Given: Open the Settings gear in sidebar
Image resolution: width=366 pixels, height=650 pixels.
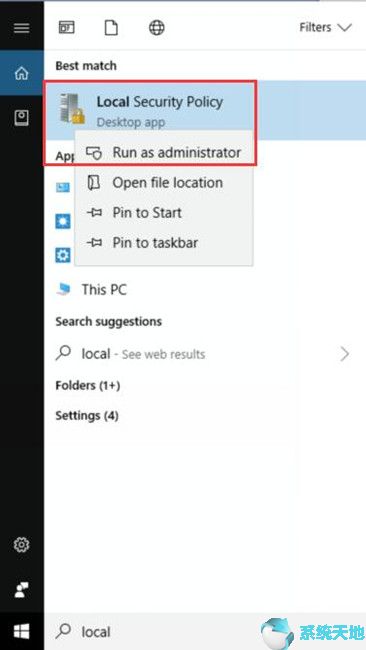Looking at the screenshot, I should (x=22, y=543).
